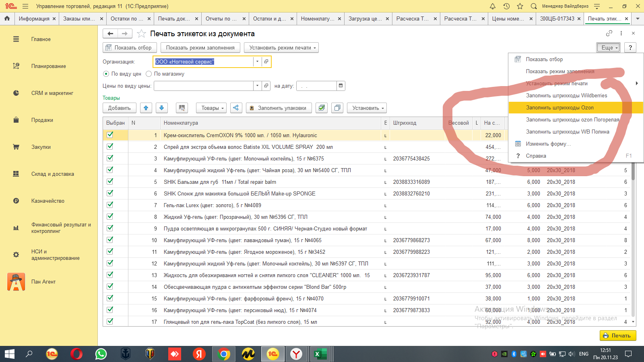The width and height of the screenshot is (644, 362).
Task: Open the history clock icon in title bar
Action: (506, 6)
